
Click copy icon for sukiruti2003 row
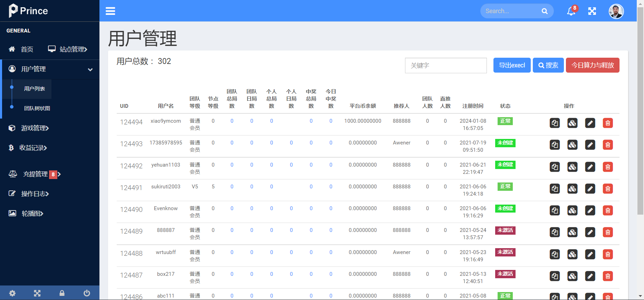(x=555, y=189)
